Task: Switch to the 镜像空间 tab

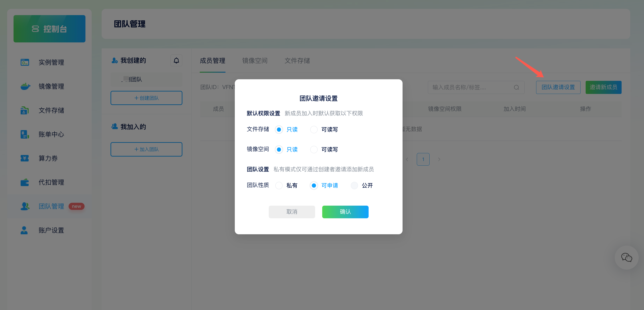Action: coord(255,61)
